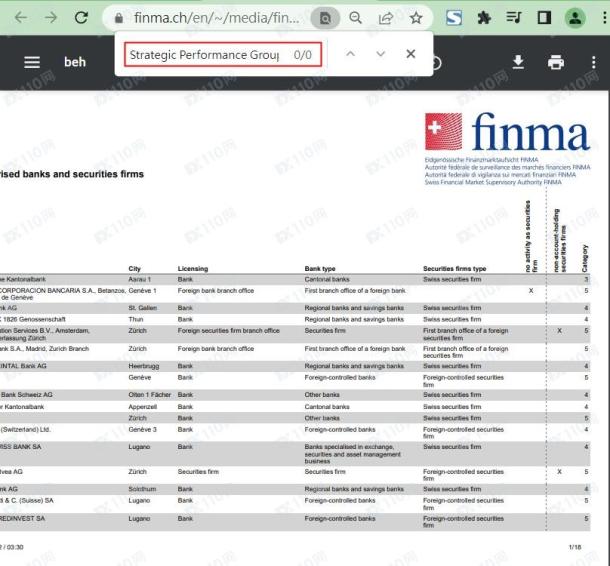Click the Bank type column header

[320, 269]
